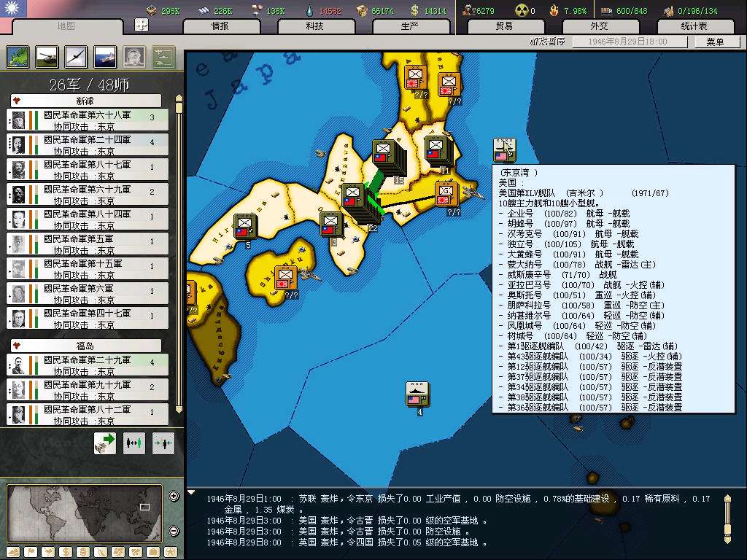This screenshot has height=560, width=747.
Task: Select army 國民革命軍第八十四軍
Action: pos(88,219)
